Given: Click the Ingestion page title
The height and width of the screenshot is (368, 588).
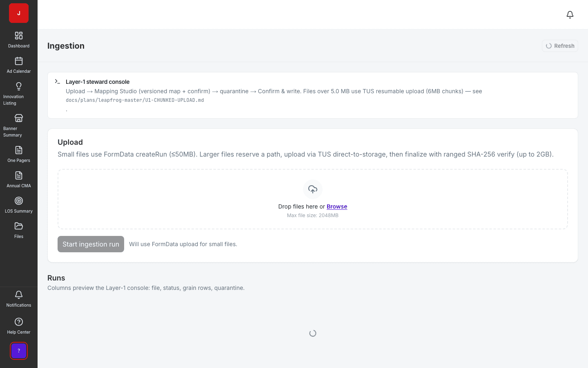Looking at the screenshot, I should pos(66,46).
